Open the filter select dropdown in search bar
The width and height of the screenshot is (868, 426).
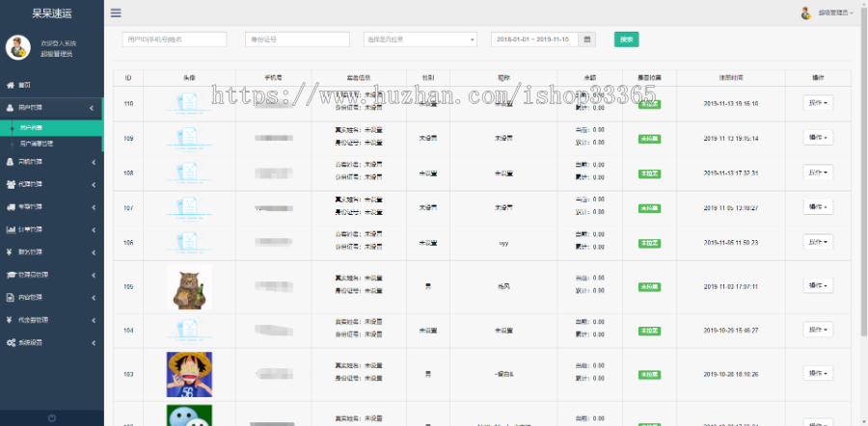(x=420, y=40)
